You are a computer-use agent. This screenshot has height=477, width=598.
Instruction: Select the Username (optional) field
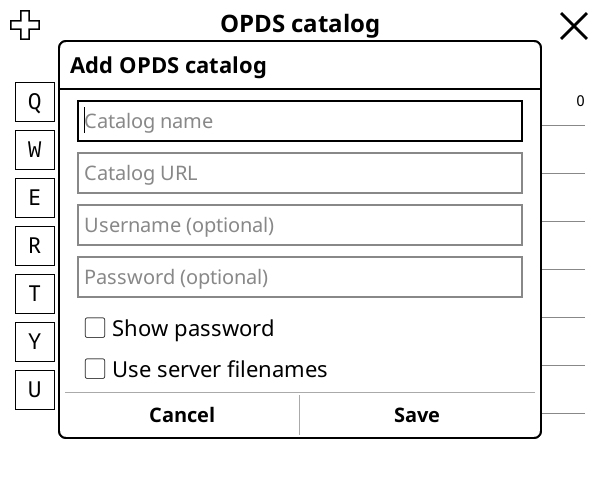(300, 225)
